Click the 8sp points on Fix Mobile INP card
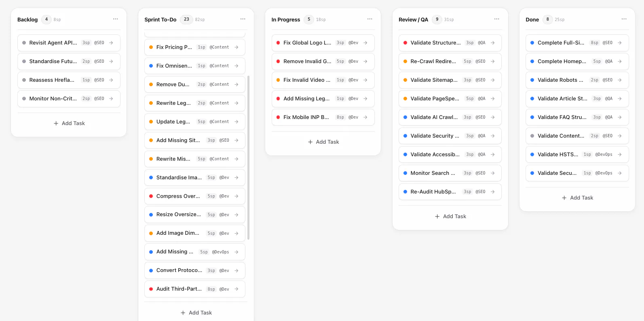 coord(340,117)
